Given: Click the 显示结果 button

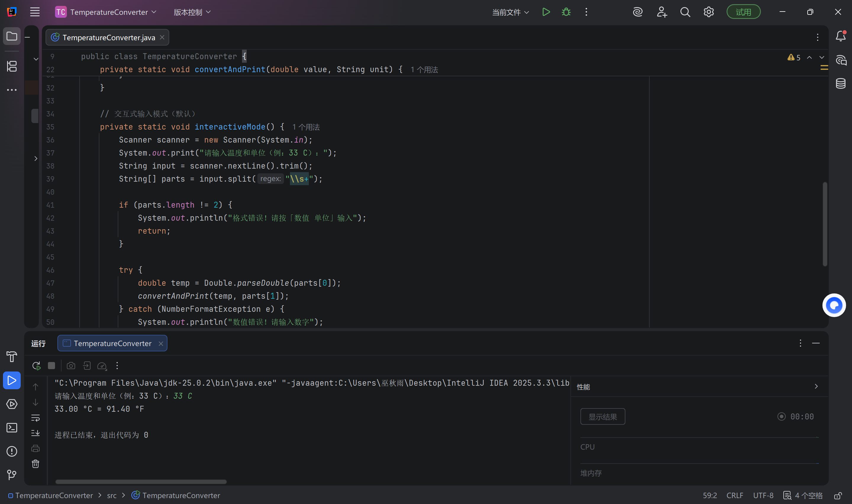Looking at the screenshot, I should point(602,417).
